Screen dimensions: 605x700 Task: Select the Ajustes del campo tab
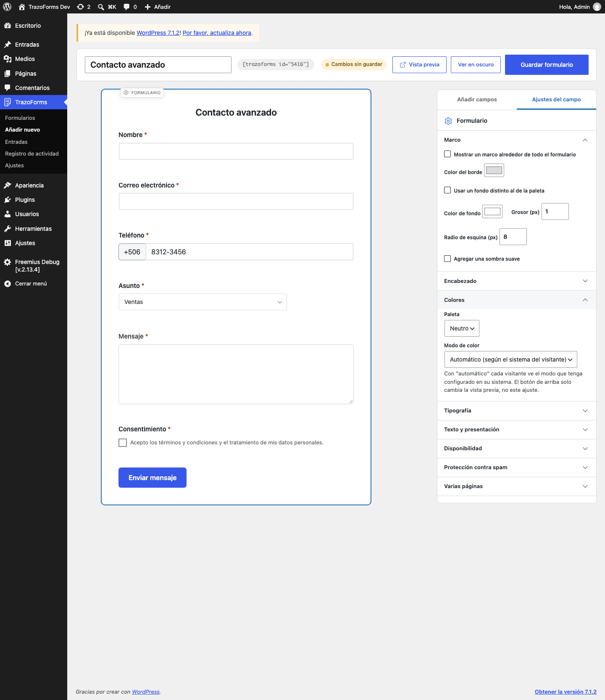(x=556, y=100)
